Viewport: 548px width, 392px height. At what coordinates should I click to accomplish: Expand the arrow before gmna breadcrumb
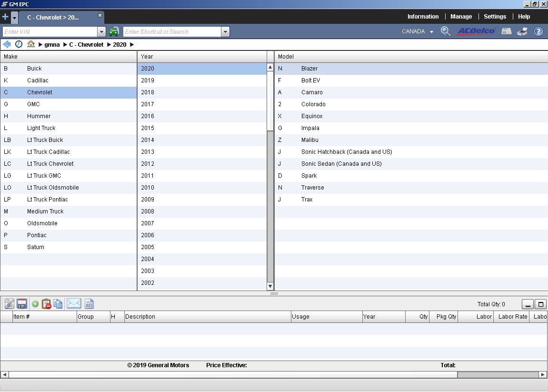[40, 44]
